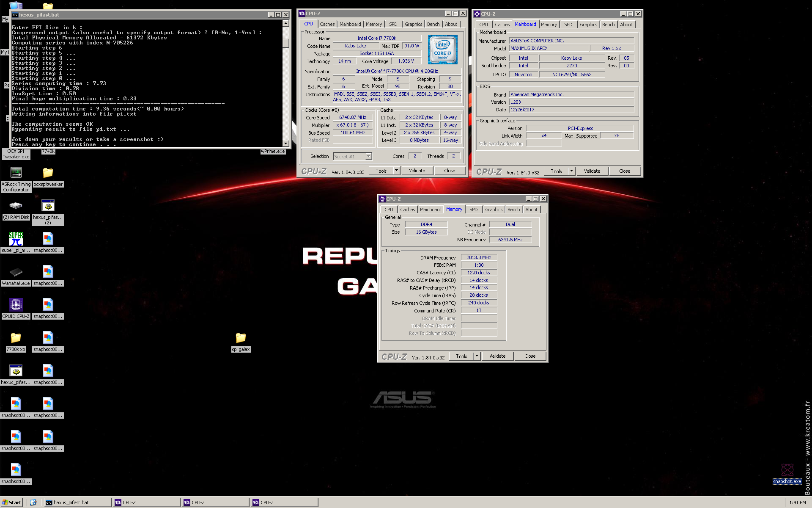Expand Tools dropdown arrow in CPU window
812x508 pixels.
[x=396, y=171]
